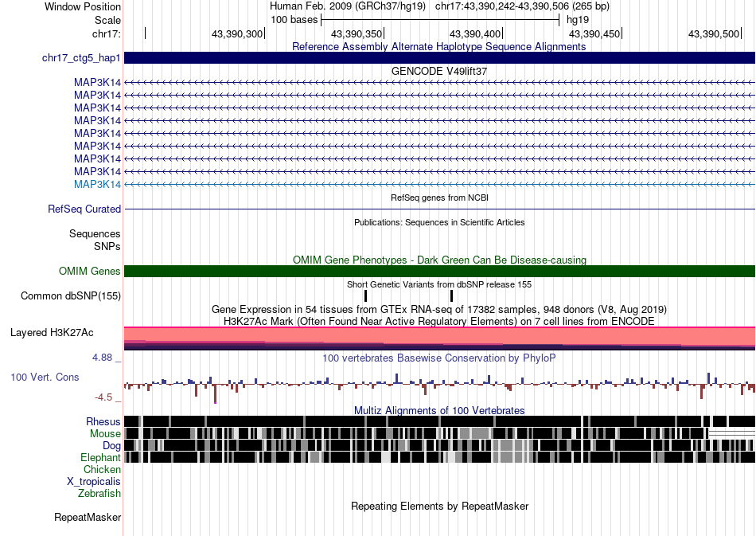The height and width of the screenshot is (536, 756).
Task: Open the Multiz Alignments of 100 Vertebrates title
Action: point(439,411)
